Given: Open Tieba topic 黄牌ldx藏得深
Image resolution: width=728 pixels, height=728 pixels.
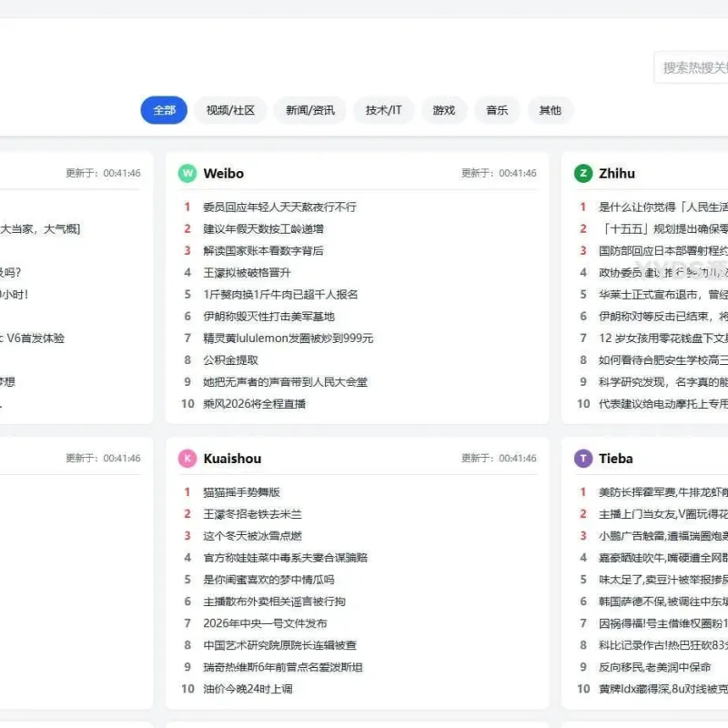Looking at the screenshot, I should [x=663, y=689].
